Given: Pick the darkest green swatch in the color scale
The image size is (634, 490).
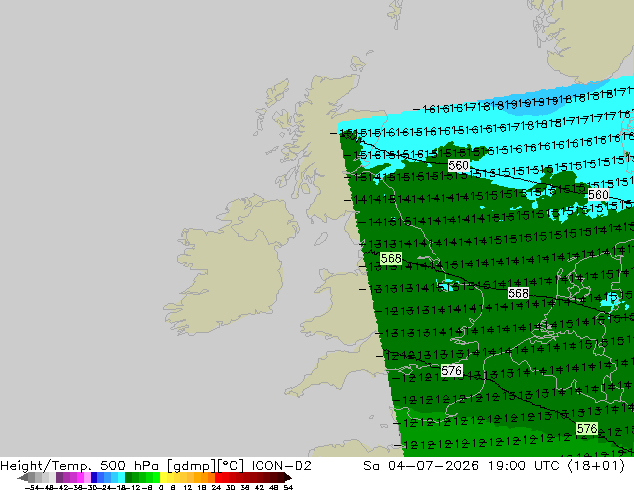Looking at the screenshot, I should point(129,478).
